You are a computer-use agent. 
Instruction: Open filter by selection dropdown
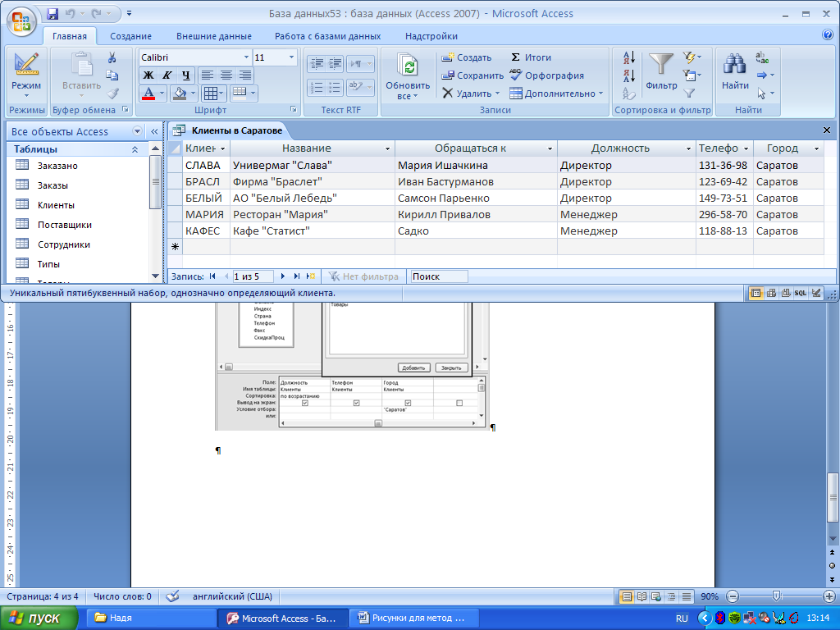[x=692, y=57]
